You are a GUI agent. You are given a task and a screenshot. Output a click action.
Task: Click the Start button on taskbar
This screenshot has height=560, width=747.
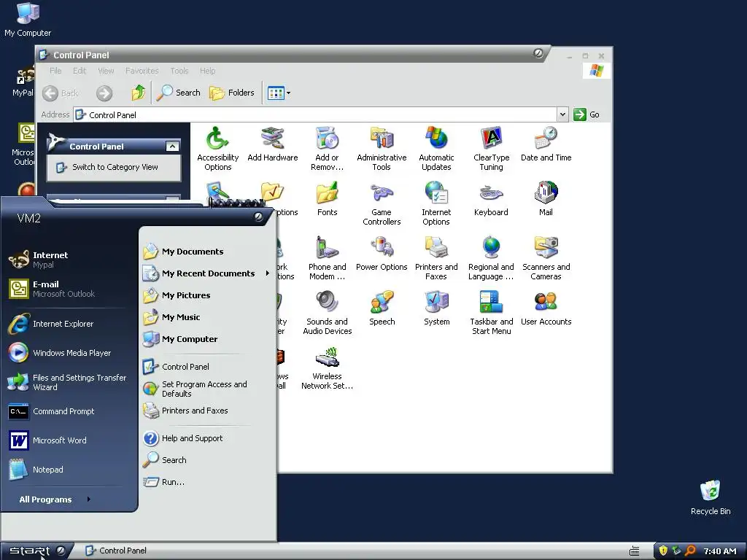pyautogui.click(x=36, y=551)
